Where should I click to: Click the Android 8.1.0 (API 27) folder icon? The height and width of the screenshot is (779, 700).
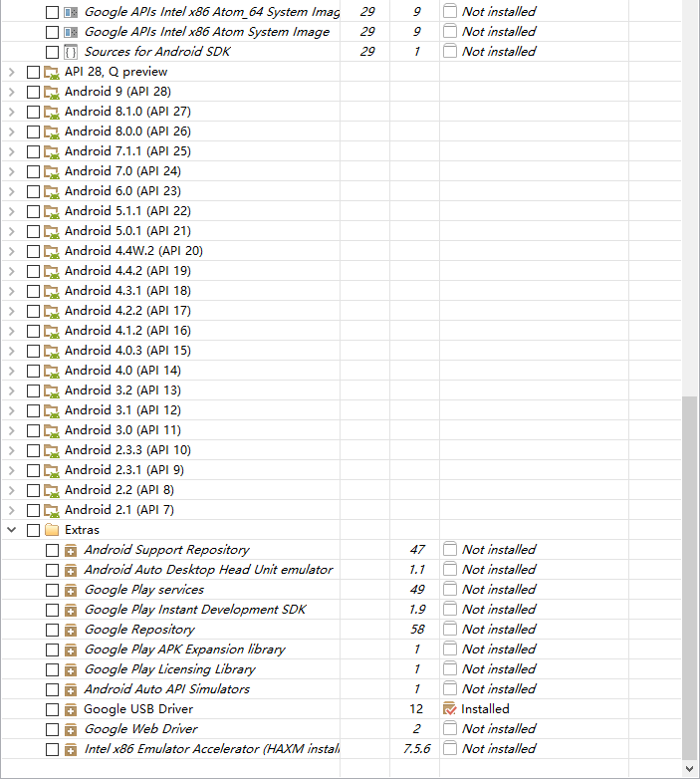(52, 112)
